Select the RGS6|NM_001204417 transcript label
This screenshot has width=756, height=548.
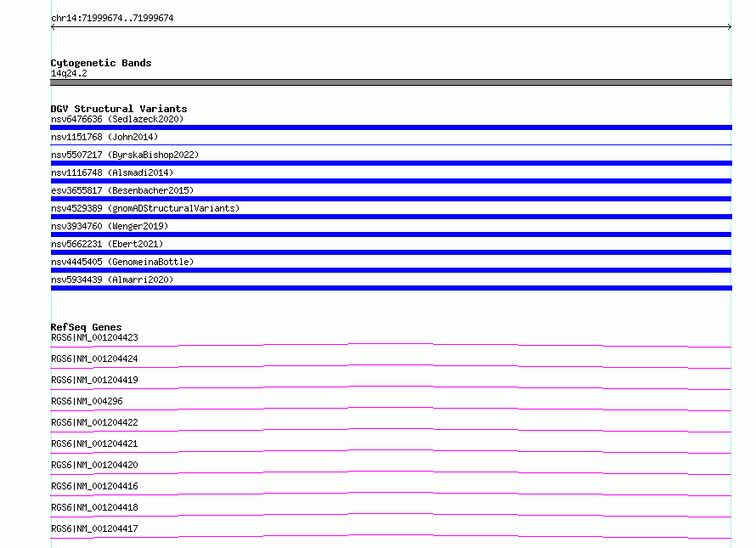coord(94,528)
